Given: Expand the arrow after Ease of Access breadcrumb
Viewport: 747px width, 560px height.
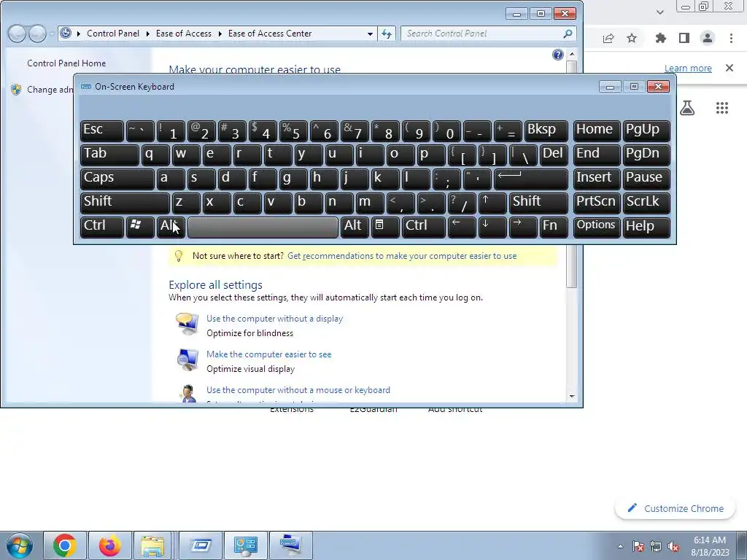Looking at the screenshot, I should (220, 34).
